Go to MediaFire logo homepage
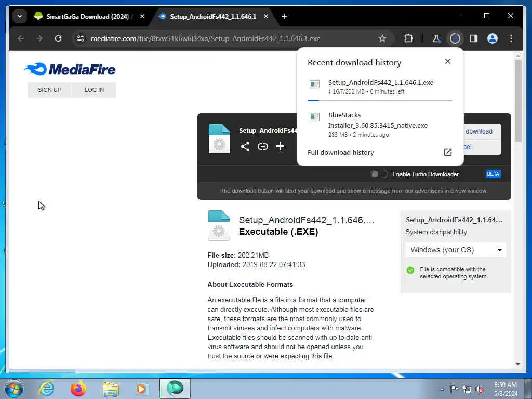Screen dimensions: 532x399 coord(70,69)
